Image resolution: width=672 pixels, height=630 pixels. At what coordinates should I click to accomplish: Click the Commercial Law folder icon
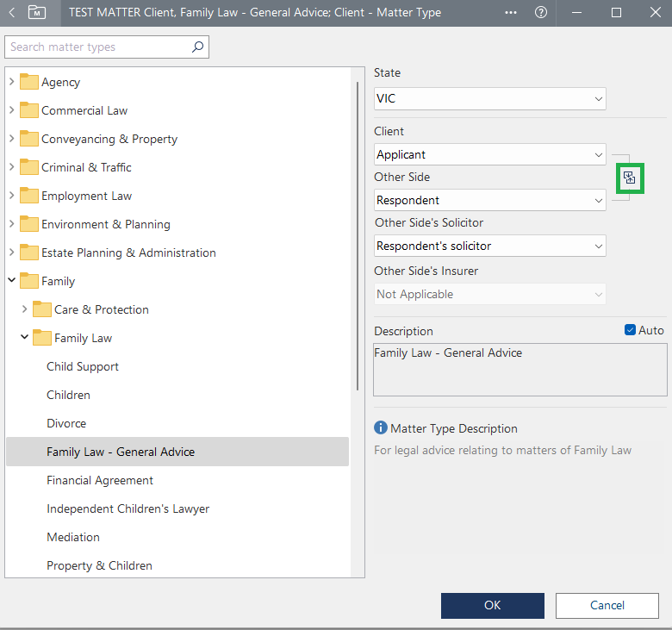[x=29, y=110]
